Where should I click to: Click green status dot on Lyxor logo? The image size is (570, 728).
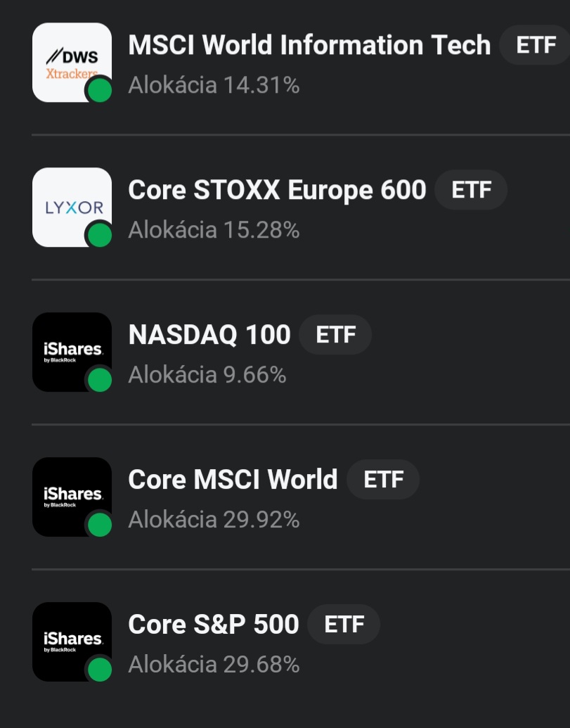click(x=100, y=236)
